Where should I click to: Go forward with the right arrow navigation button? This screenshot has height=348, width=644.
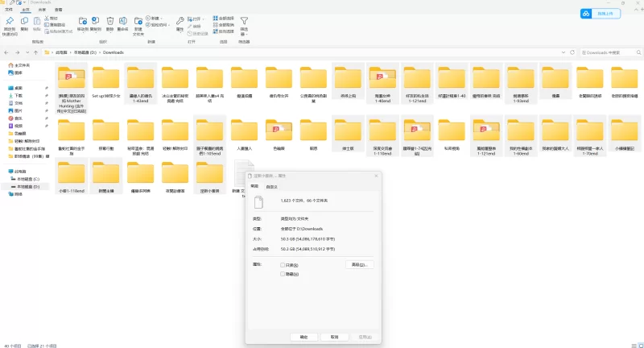coord(17,52)
